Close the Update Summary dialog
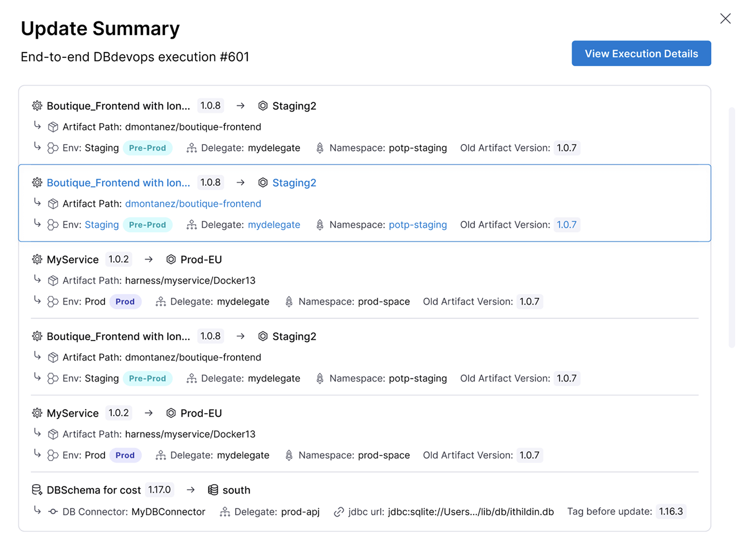The width and height of the screenshot is (745, 560). pyautogui.click(x=725, y=18)
